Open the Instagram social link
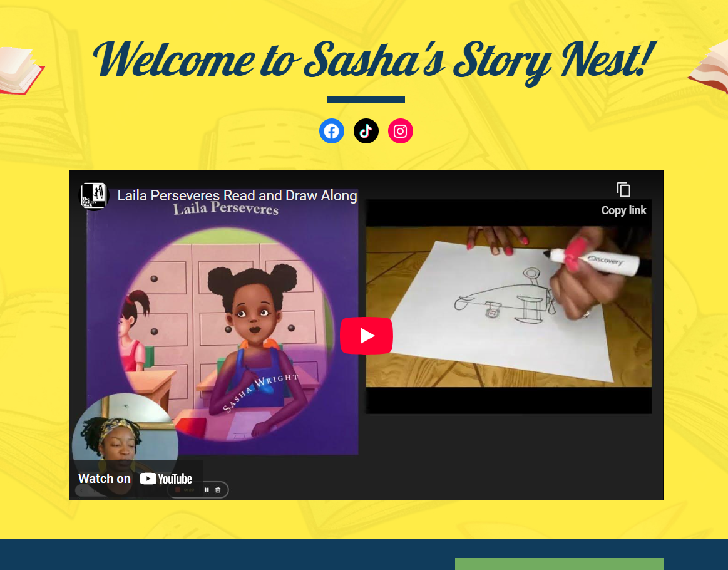Viewport: 728px width, 570px height. tap(400, 131)
